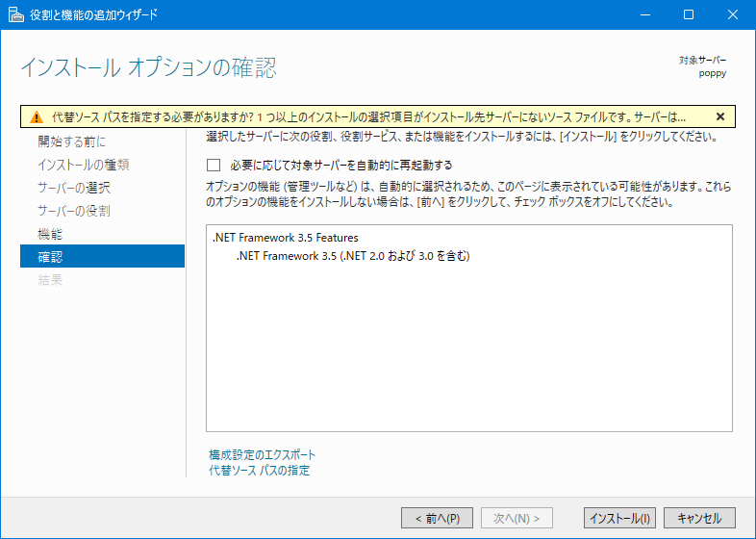
Task: Select .NET Framework 3.5 (.NET 2.0 および 3.0 を含む) row
Action: (x=353, y=256)
